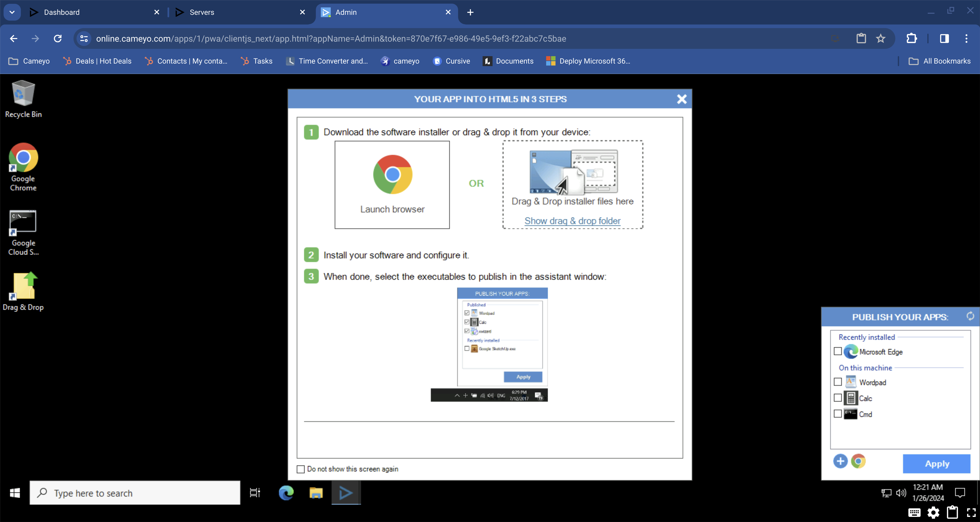This screenshot has width=980, height=522.
Task: Close the HTML5 in 3 steps dialog
Action: (x=682, y=99)
